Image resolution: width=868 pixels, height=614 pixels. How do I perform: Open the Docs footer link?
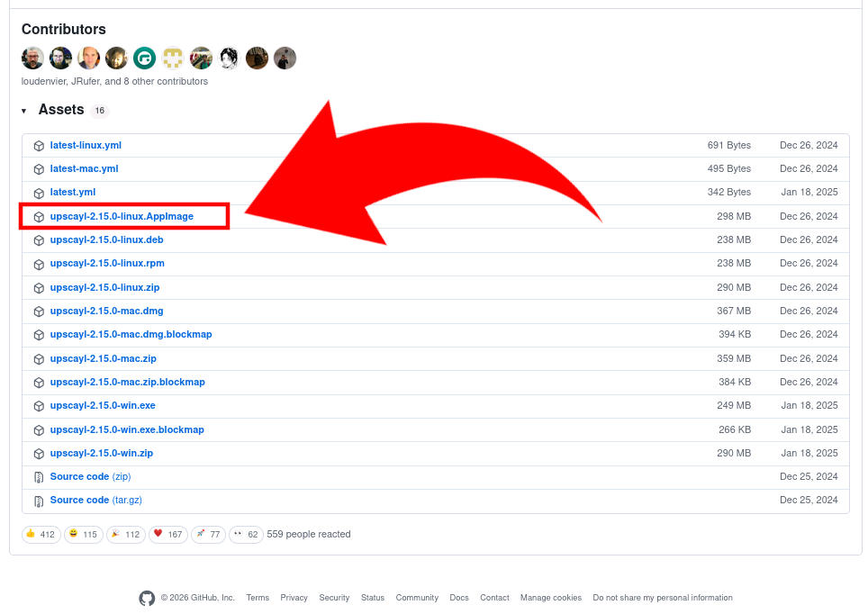coord(459,598)
